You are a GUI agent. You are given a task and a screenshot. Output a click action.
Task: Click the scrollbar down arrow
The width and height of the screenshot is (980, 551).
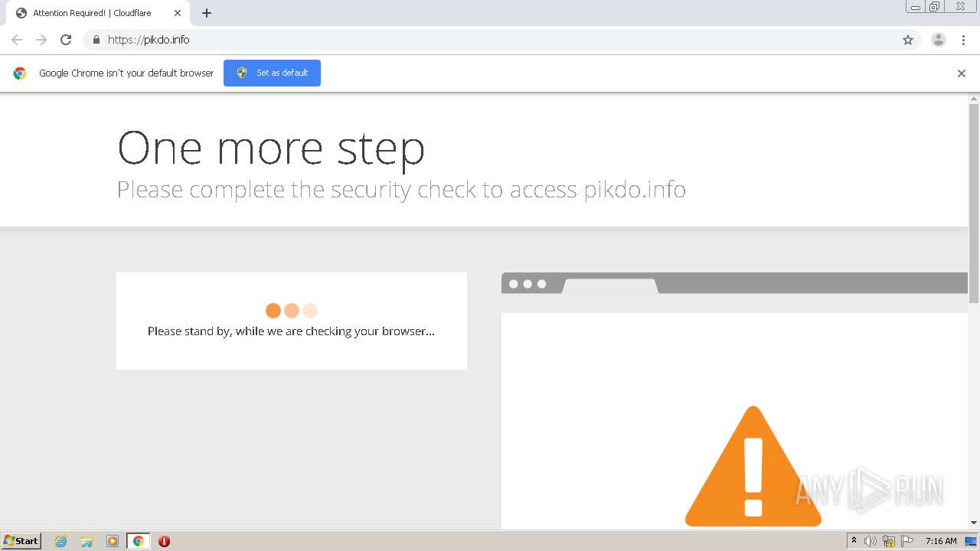(x=974, y=523)
